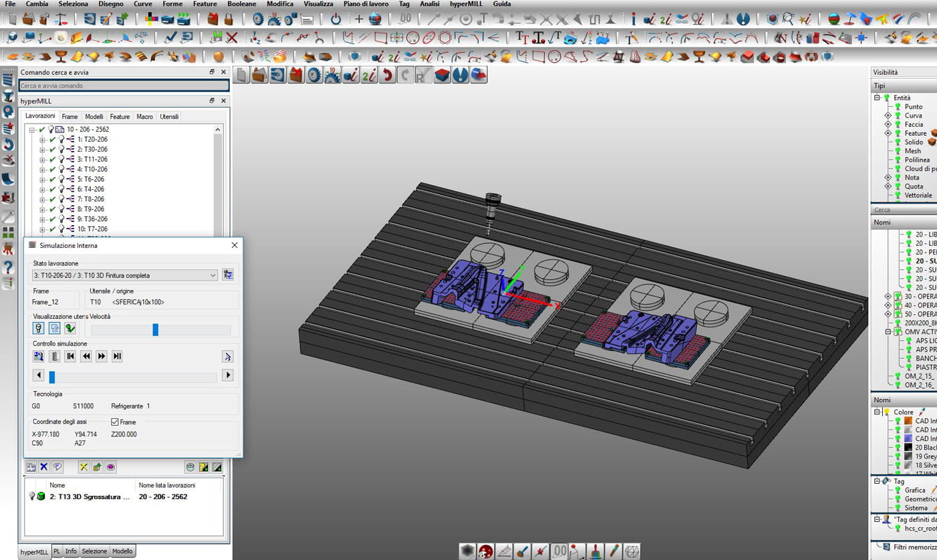Image resolution: width=937 pixels, height=560 pixels.
Task: Expand the 7: T8-206 tree node
Action: pos(42,199)
